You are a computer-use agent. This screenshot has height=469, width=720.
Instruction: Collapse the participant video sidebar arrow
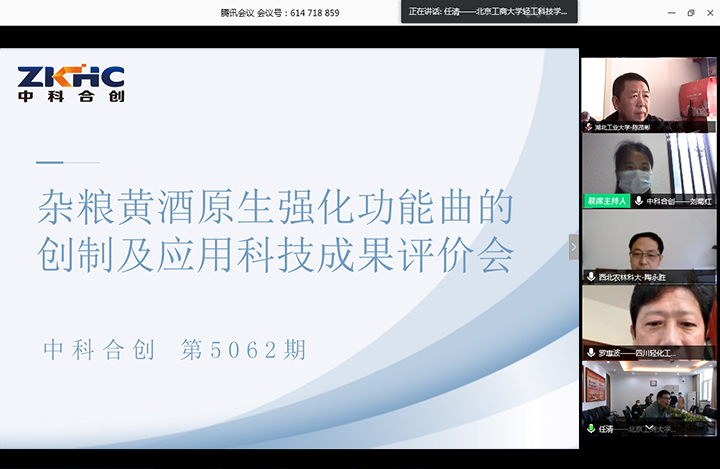coord(573,246)
